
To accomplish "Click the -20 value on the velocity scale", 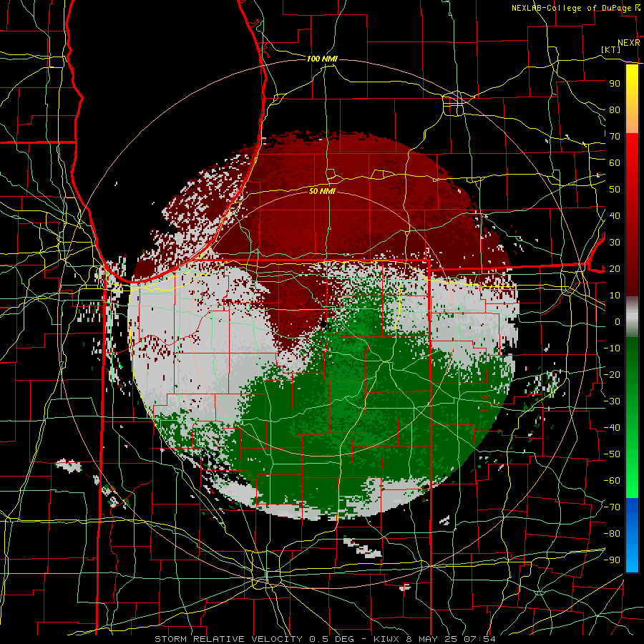I will [x=612, y=374].
